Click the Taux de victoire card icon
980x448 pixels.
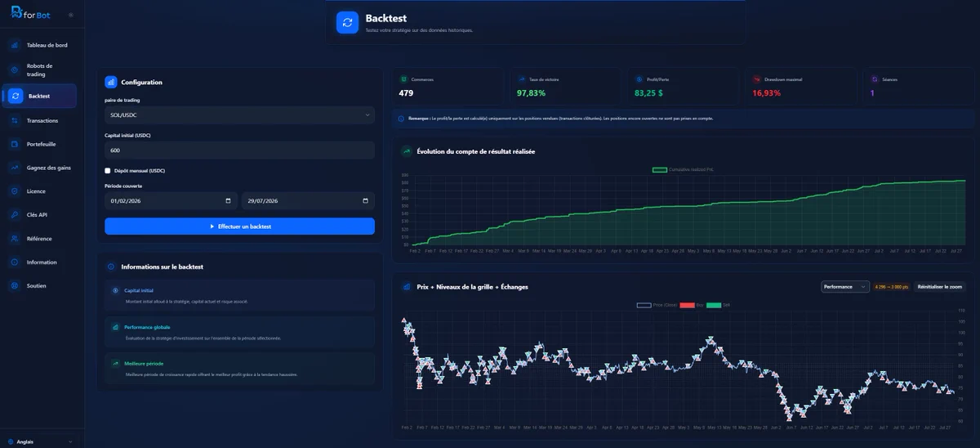click(x=522, y=79)
